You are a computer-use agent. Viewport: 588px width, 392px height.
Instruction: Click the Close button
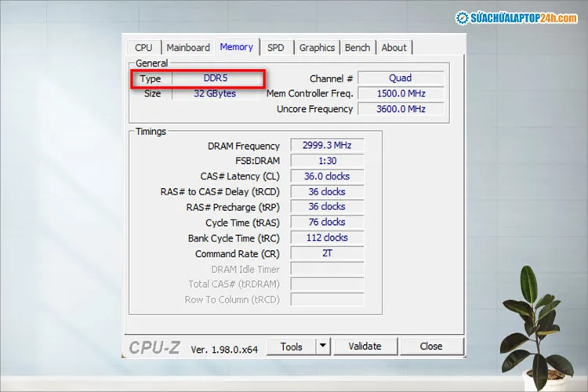[431, 347]
